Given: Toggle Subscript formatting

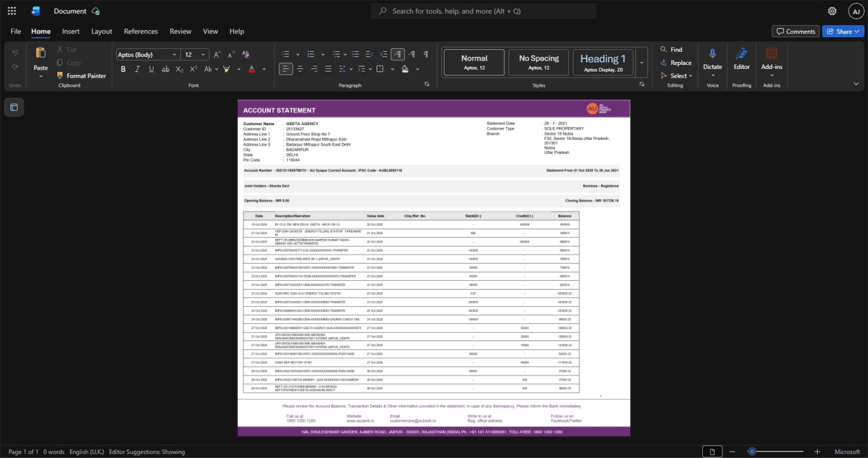Looking at the screenshot, I should (x=180, y=69).
